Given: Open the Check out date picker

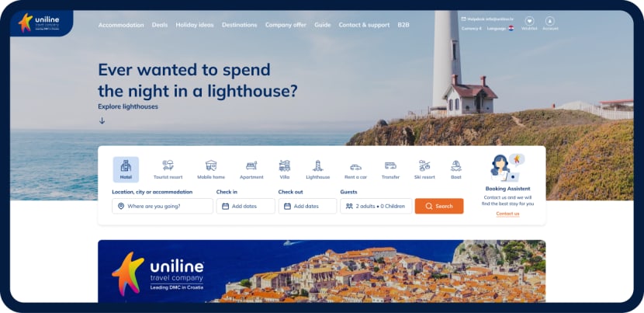Looking at the screenshot, I should pos(307,206).
